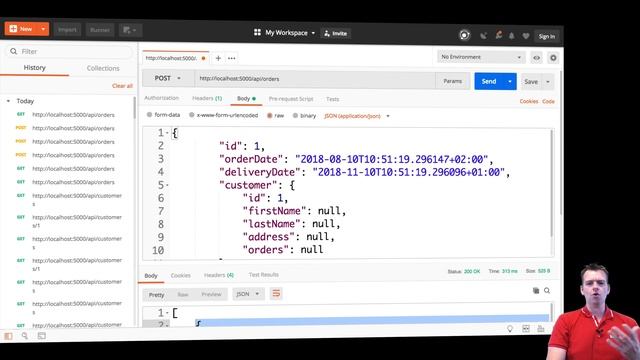Open the No Environment dropdown

(481, 57)
